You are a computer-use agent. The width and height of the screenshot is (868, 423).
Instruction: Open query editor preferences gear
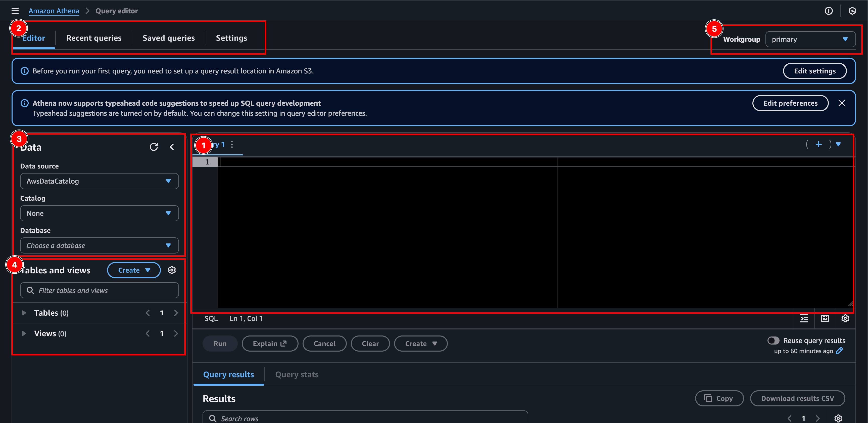pos(845,318)
